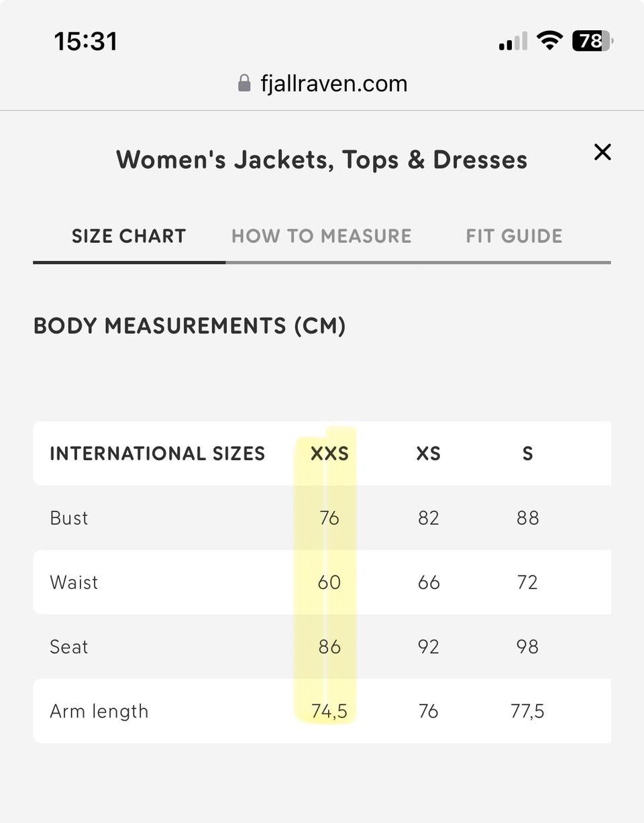Tap the battery indicator icon
644x823 pixels.
[592, 41]
